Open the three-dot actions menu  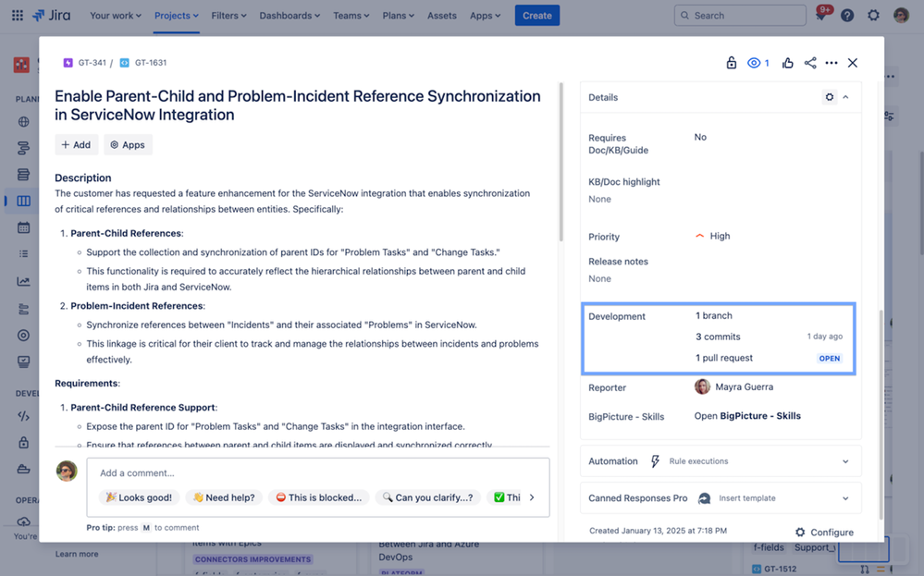[832, 63]
